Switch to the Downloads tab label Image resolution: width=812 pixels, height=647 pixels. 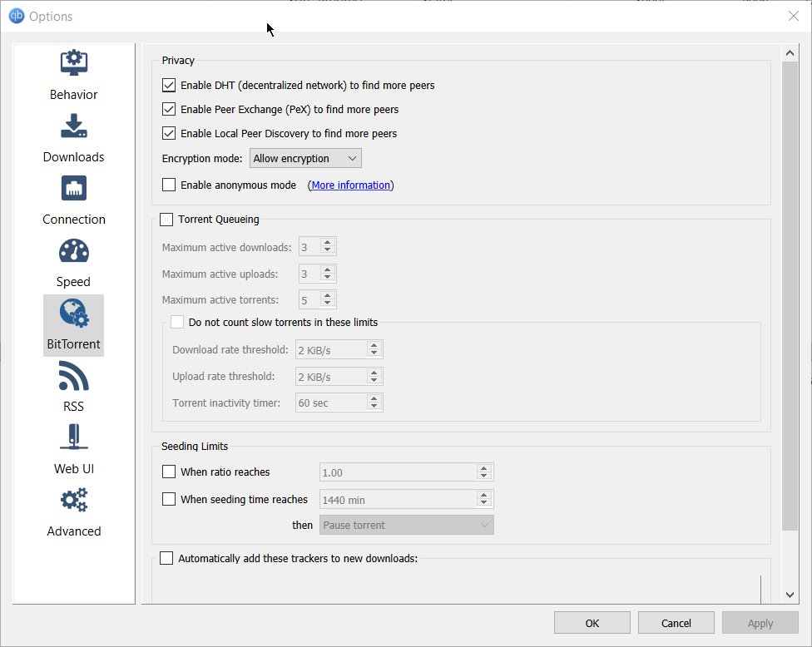pyautogui.click(x=73, y=157)
